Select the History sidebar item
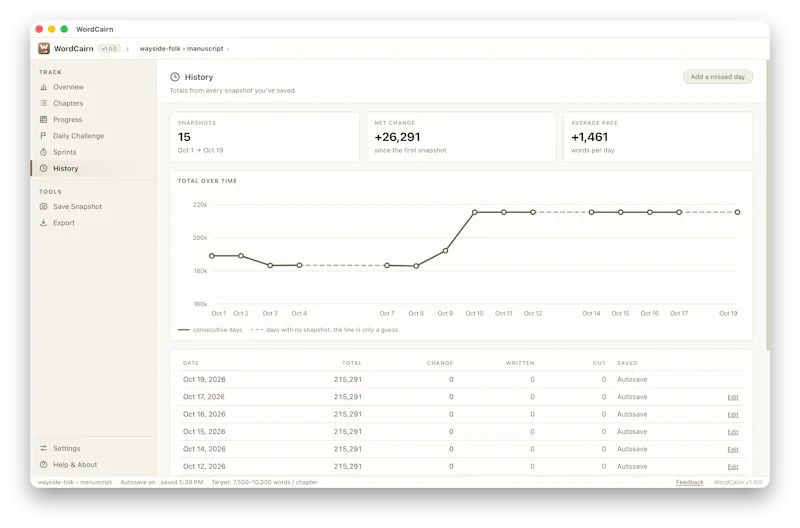Screen dimensions: 800x528 pyautogui.click(x=93, y=169)
